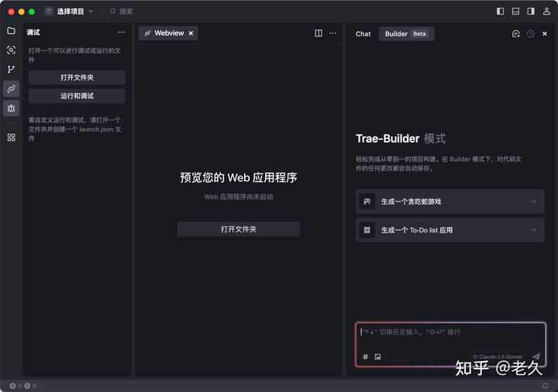Start a new chat with the plus icon
558x392 pixels.
[515, 34]
